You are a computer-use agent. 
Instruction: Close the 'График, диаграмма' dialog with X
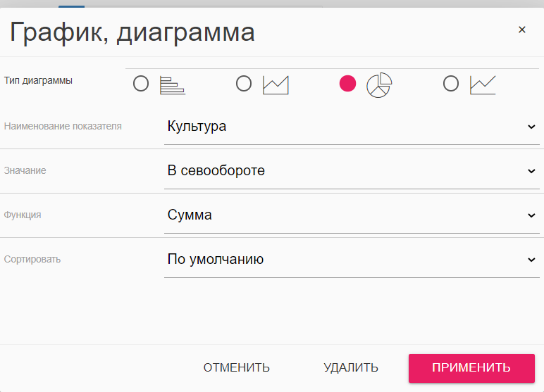[522, 30]
